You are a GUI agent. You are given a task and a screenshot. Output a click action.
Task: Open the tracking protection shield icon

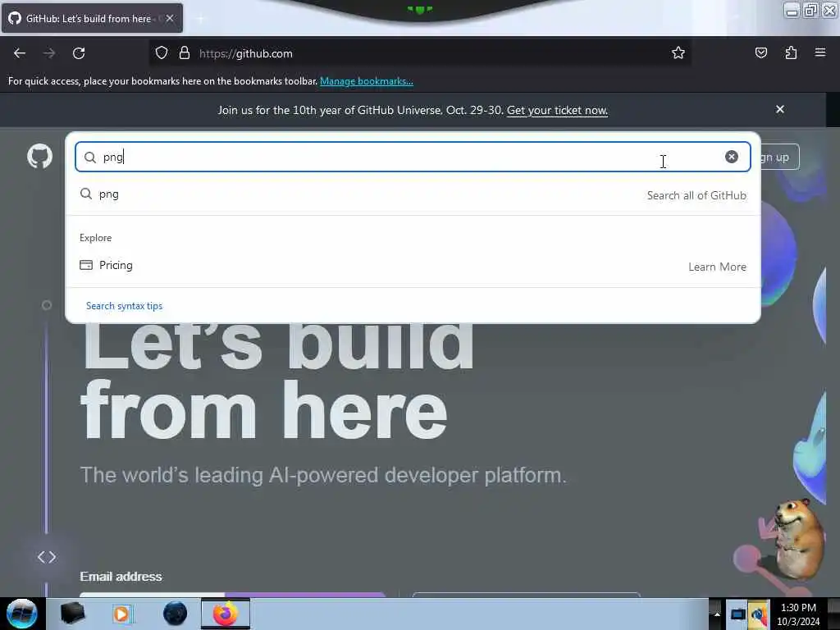[162, 52]
